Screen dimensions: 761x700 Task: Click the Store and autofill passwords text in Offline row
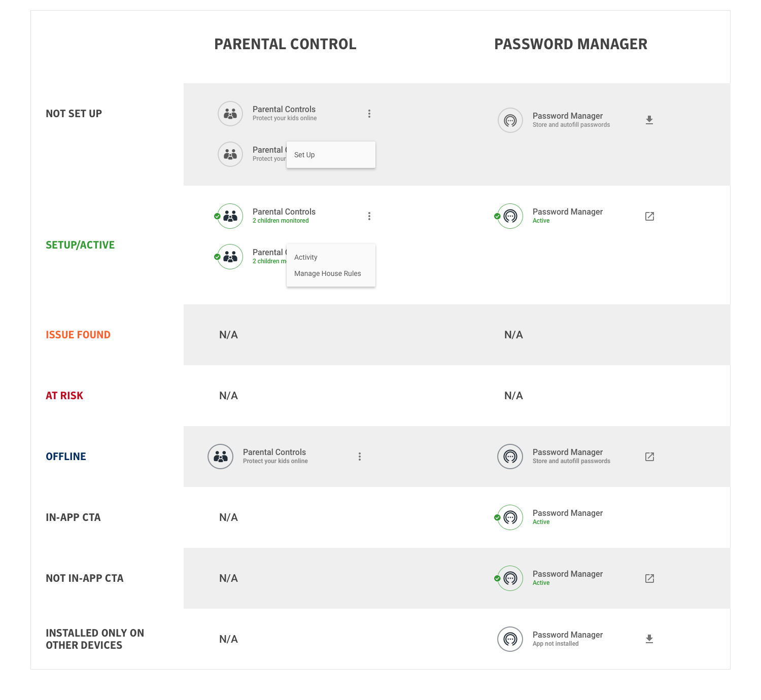pos(571,461)
